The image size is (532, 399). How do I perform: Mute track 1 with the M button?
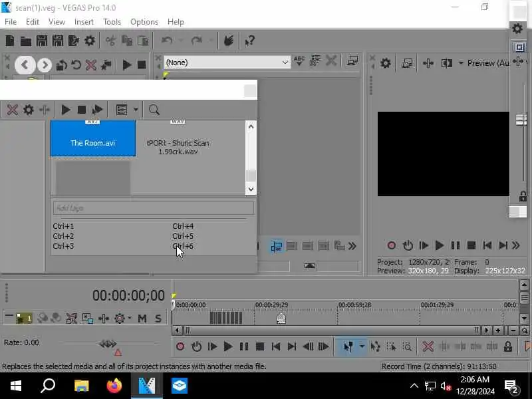pos(142,319)
